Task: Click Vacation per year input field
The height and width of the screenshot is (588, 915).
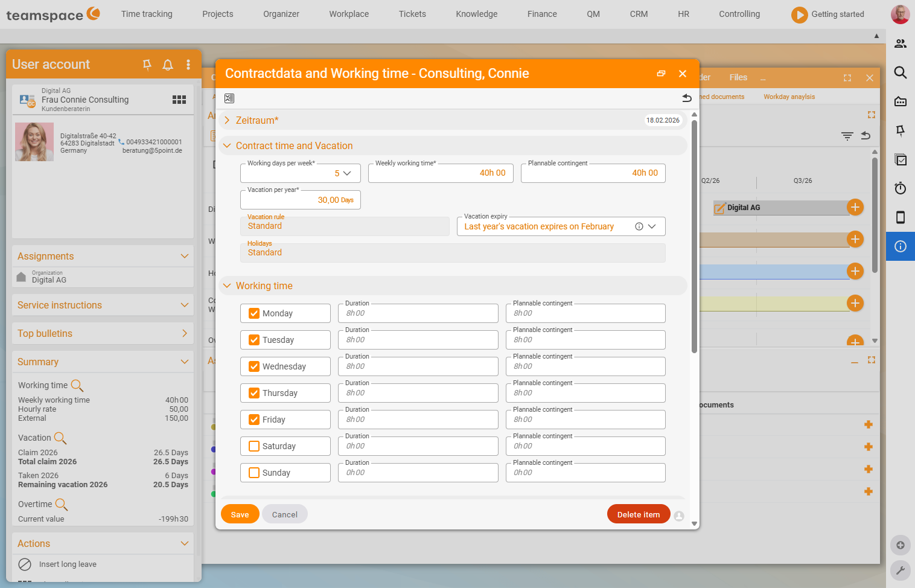Action: tap(301, 200)
